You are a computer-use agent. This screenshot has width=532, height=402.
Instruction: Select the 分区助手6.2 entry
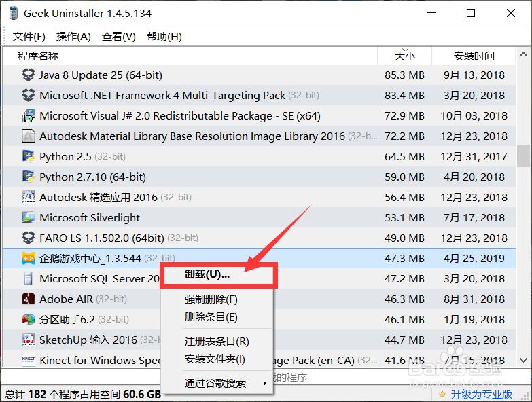point(260,319)
